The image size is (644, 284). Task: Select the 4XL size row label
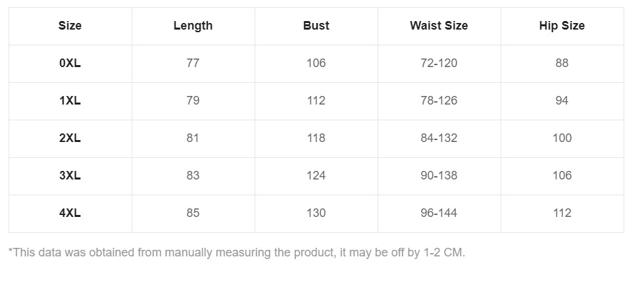click(70, 213)
